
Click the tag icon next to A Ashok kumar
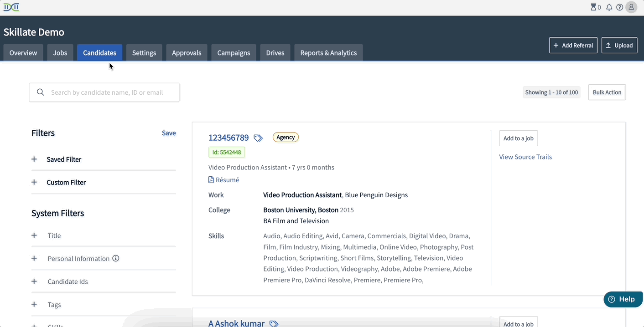(274, 324)
